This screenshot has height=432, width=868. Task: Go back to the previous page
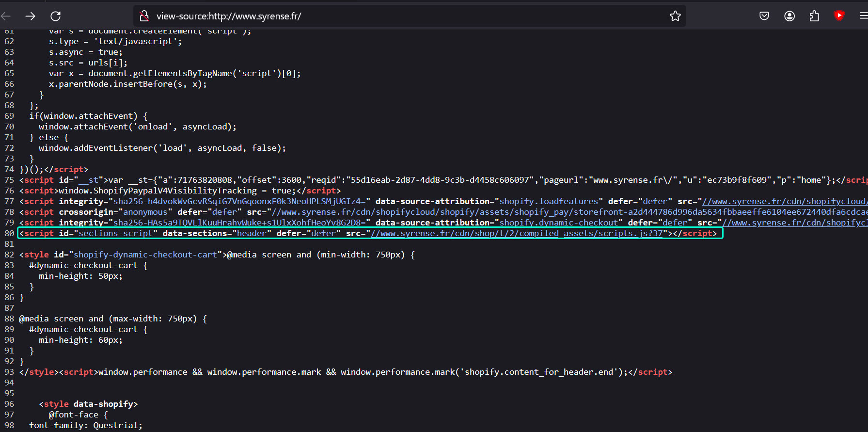click(x=6, y=16)
